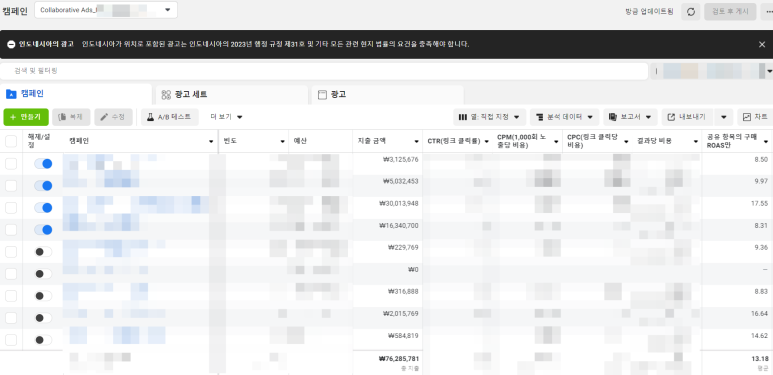Viewport: 773px width, 375px height.
Task: Open dropdown arrow next to 내보내기
Action: point(723,117)
